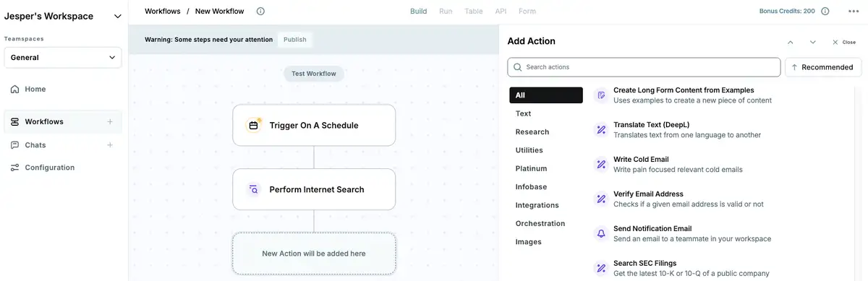
Task: Select the All category filter
Action: point(546,95)
